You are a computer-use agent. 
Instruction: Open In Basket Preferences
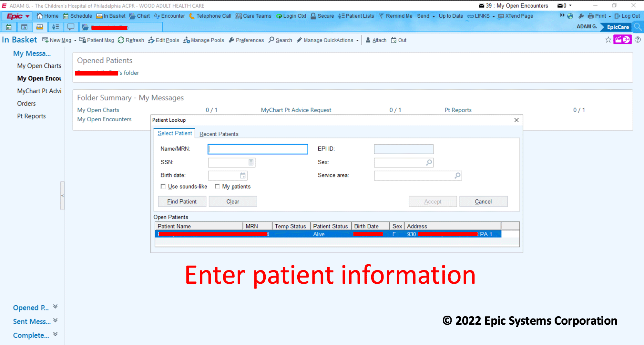[x=246, y=40]
